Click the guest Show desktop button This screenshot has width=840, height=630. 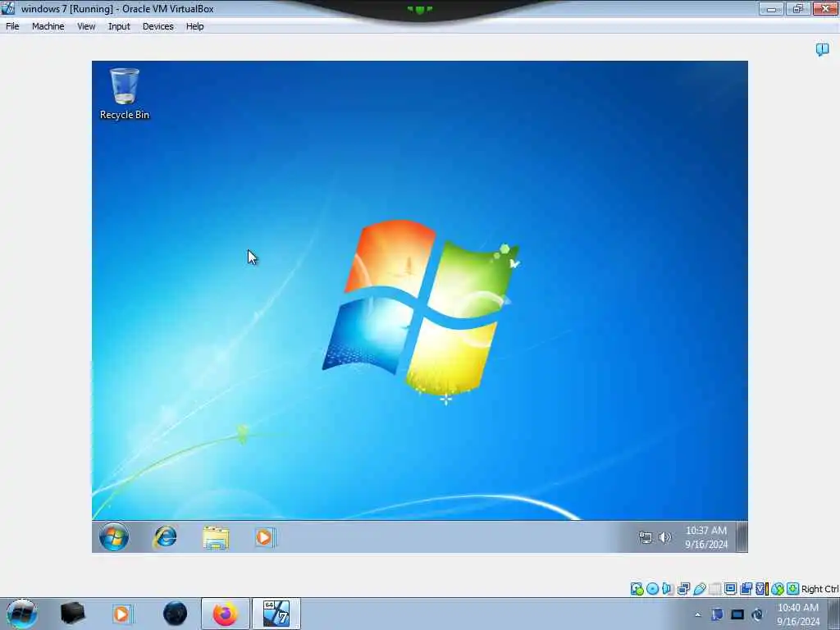[742, 536]
